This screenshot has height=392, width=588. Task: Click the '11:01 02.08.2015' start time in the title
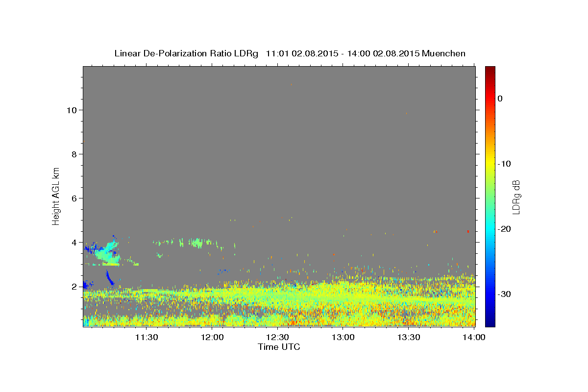click(x=302, y=53)
